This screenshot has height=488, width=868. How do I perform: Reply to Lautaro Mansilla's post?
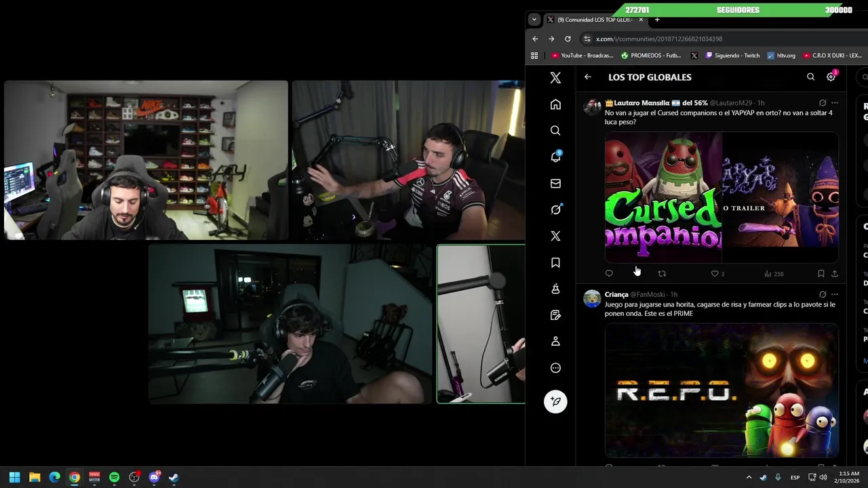click(609, 274)
